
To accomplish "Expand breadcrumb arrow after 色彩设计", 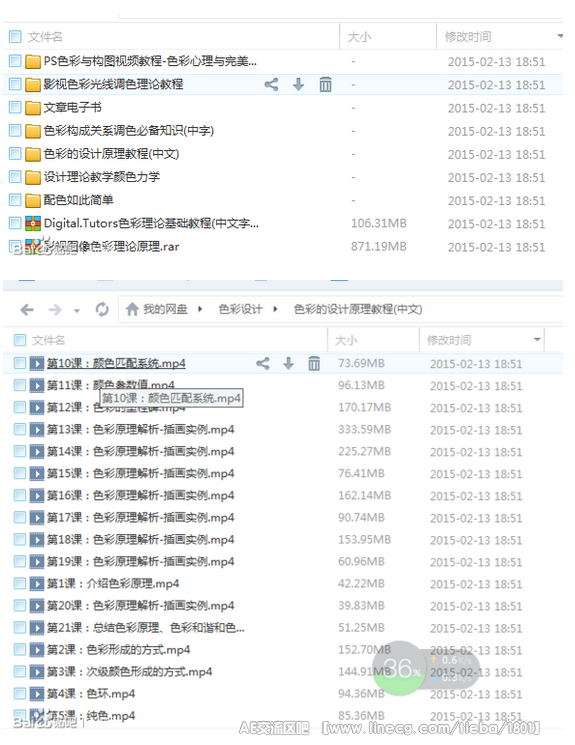I will 275,309.
